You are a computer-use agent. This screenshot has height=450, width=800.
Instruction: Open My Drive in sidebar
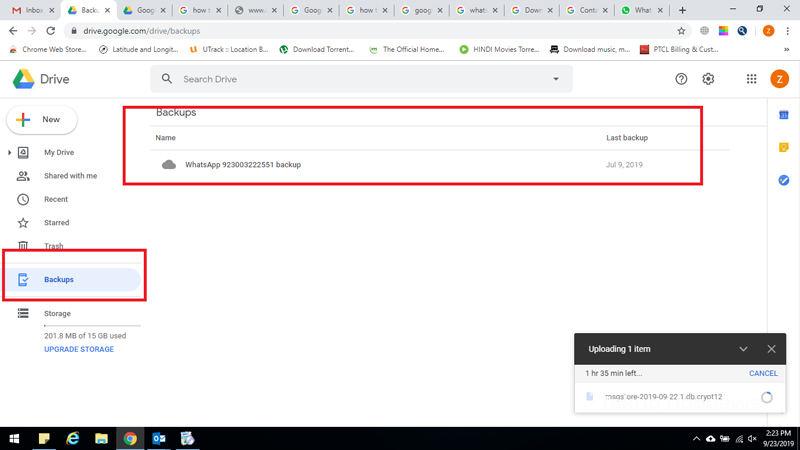(59, 153)
